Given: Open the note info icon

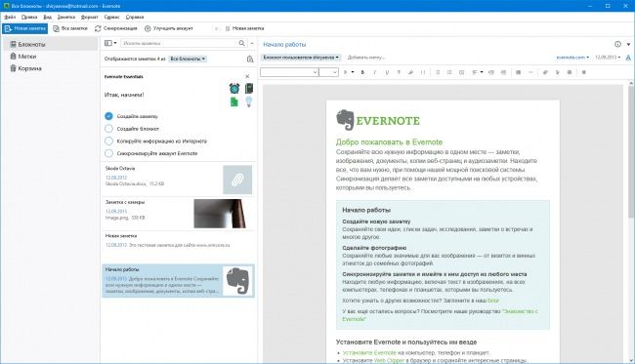Looking at the screenshot, I should pos(617,44).
